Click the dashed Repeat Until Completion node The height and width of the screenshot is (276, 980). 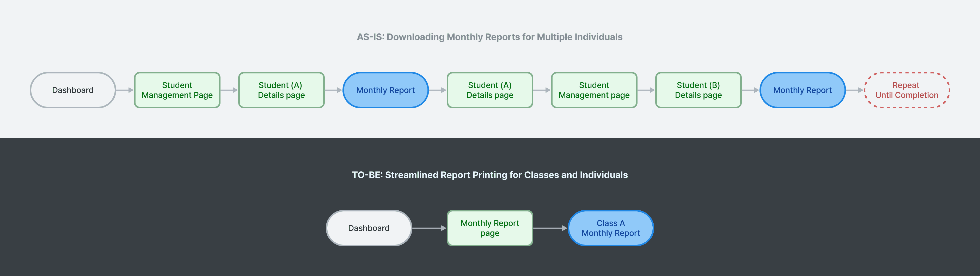click(907, 90)
